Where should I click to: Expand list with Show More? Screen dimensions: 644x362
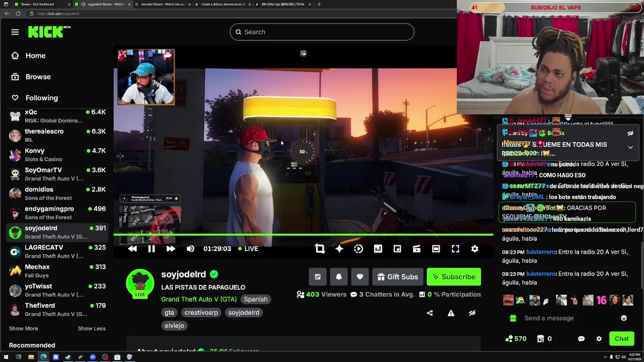click(23, 328)
